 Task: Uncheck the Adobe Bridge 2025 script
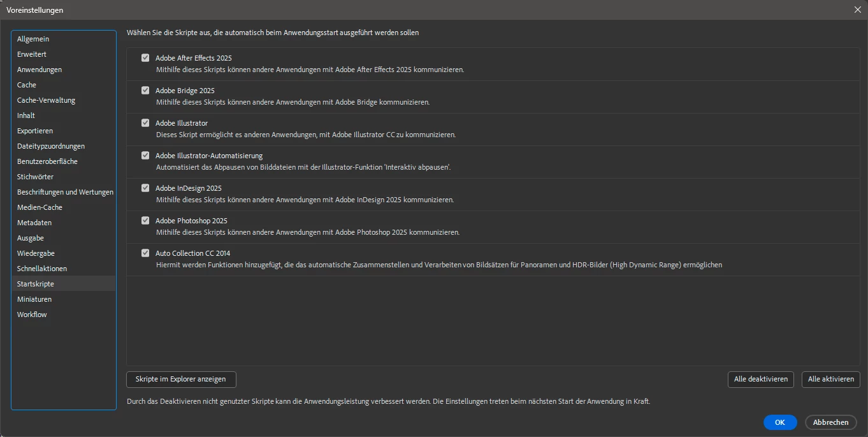pos(145,90)
